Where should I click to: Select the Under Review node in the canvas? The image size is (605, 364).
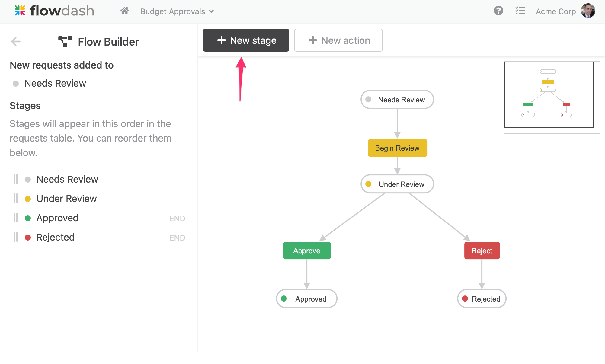coord(397,184)
